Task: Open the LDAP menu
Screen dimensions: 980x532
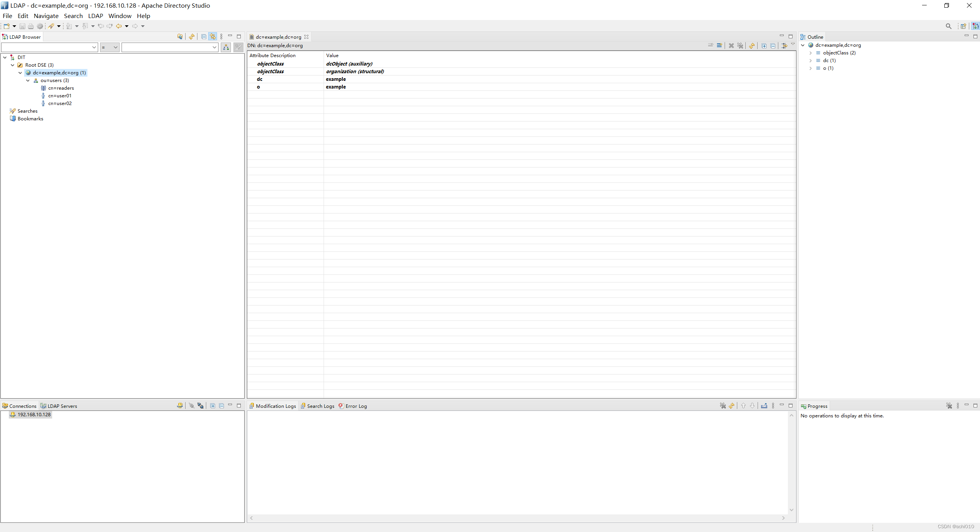Action: 95,16
